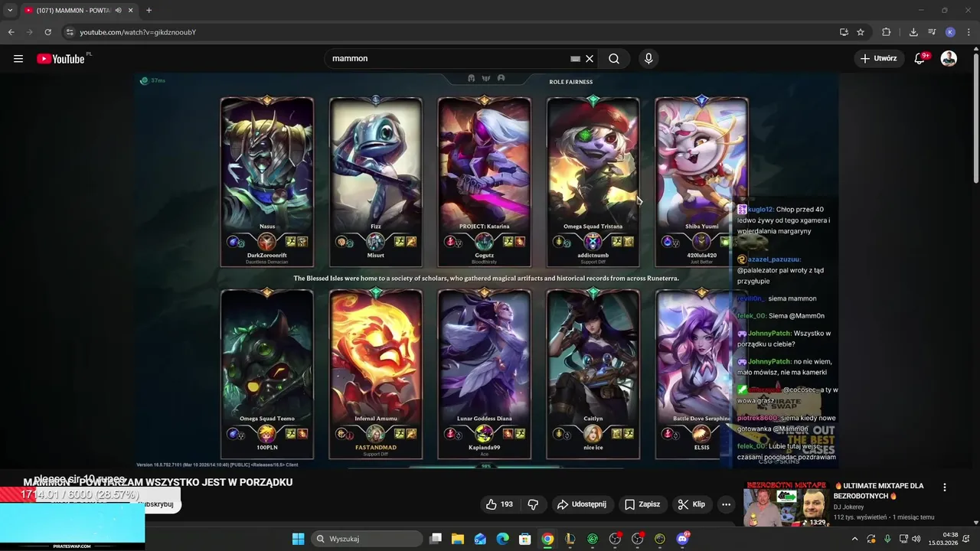This screenshot has width=980, height=551.
Task: Open the account avatar menu
Action: [949, 58]
